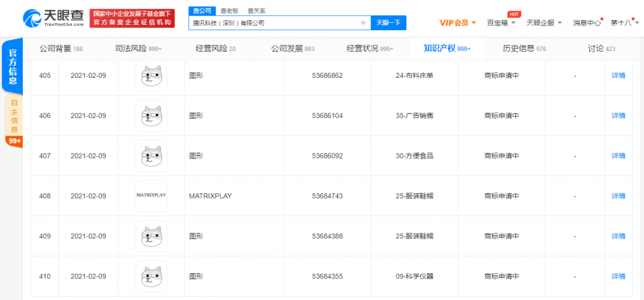Switch to the 公司背景 tab
Image resolution: width=644 pixels, height=300 pixels.
tap(61, 48)
